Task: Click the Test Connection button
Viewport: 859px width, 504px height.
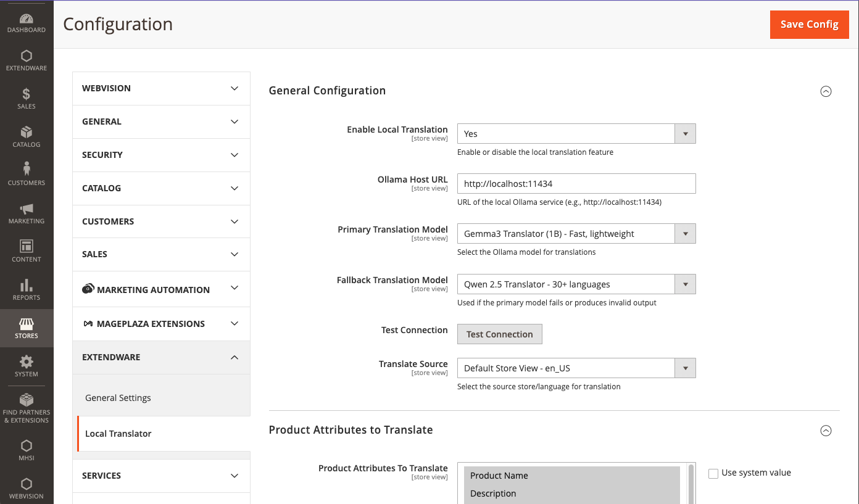Action: (x=499, y=334)
